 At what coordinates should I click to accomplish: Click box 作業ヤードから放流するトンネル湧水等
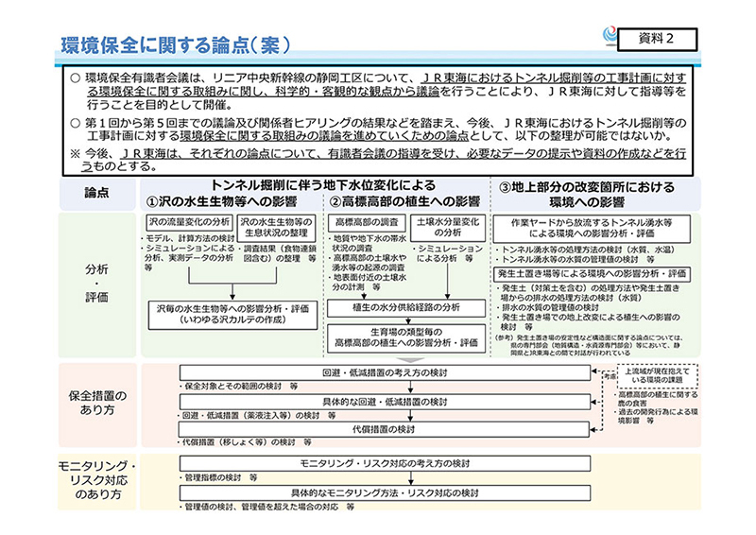tap(592, 228)
